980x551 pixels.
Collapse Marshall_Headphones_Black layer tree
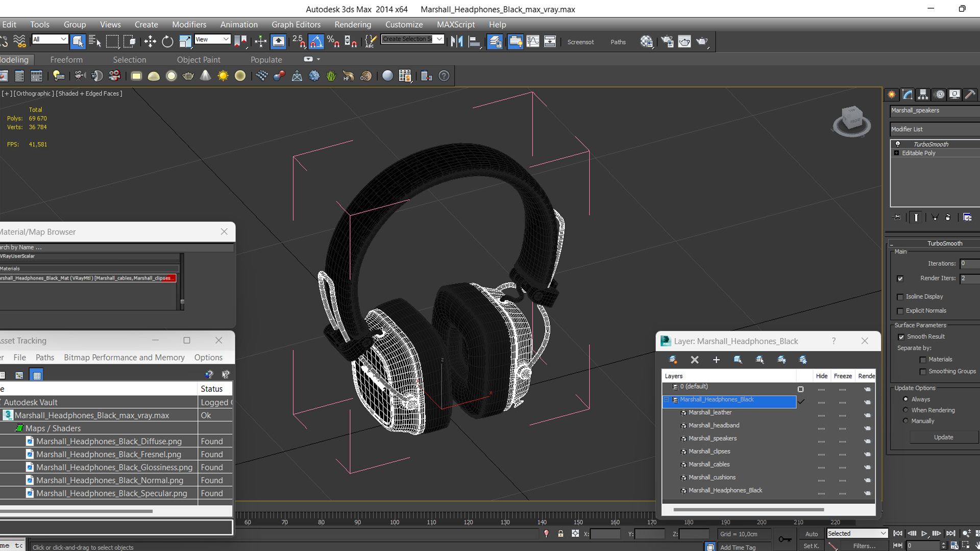[667, 400]
